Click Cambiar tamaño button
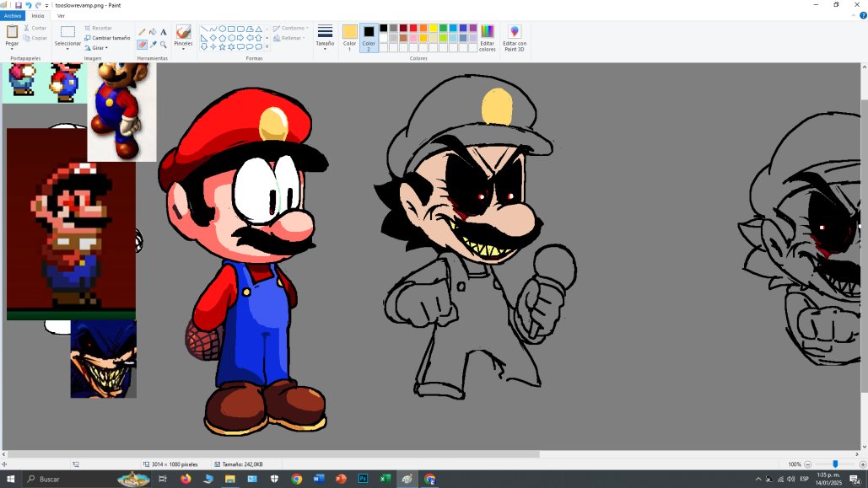Viewport: 868px width, 488px height. pyautogui.click(x=107, y=38)
